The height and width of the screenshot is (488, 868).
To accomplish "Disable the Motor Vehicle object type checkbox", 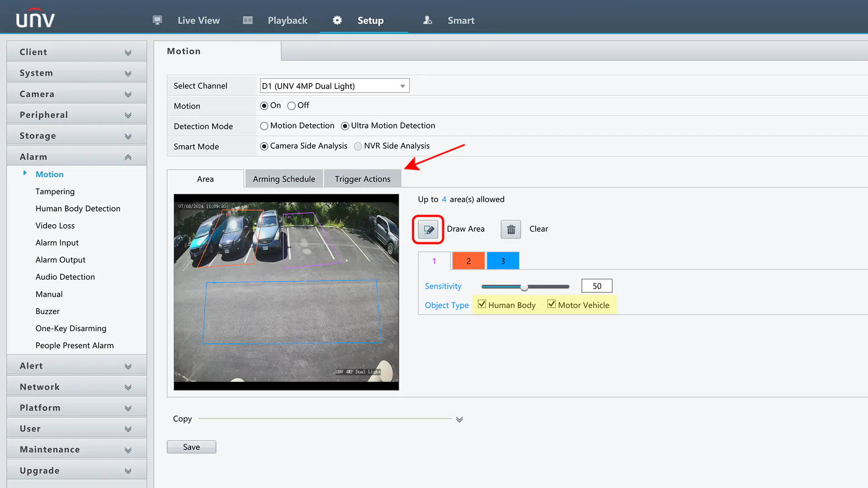I will pyautogui.click(x=550, y=304).
